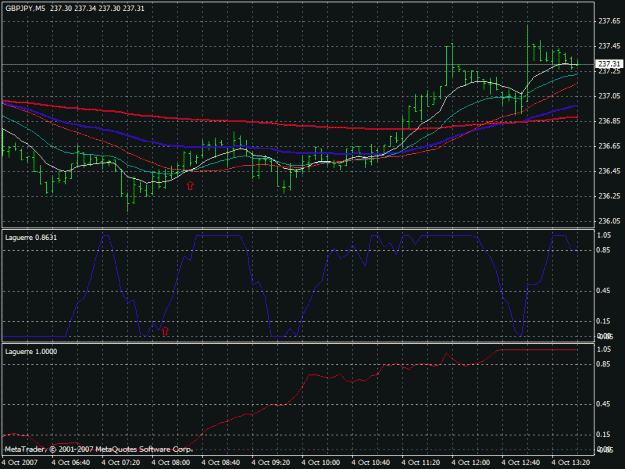Click the Laguerre 1.0000 indicator label
Screen dimensions: 625x469
point(31,351)
